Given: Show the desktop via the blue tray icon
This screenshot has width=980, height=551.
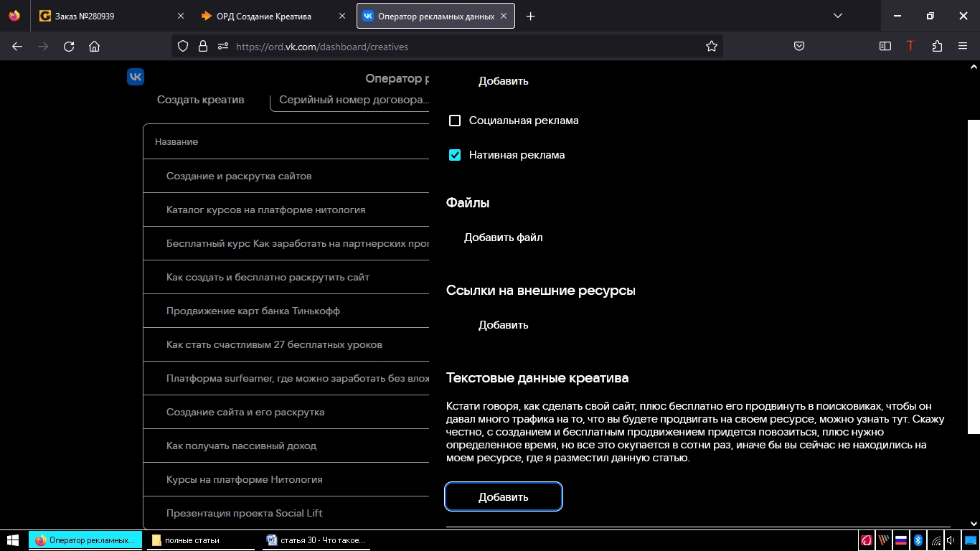Looking at the screenshot, I should coord(970,540).
